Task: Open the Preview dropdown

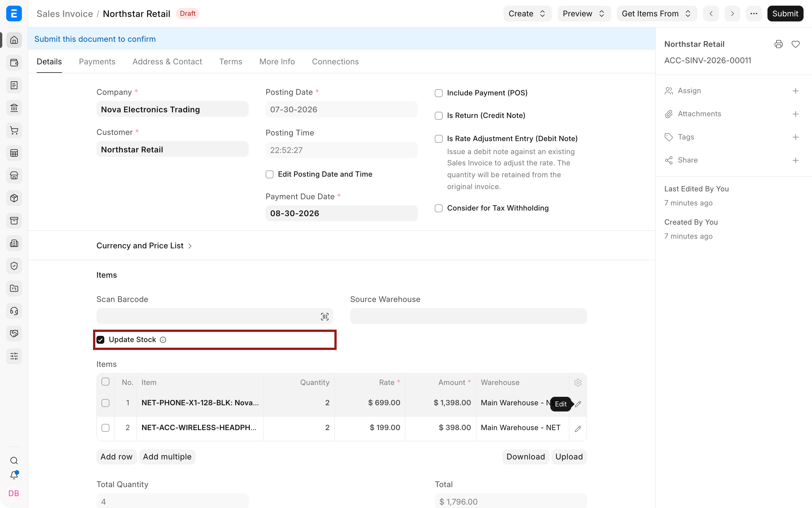Action: tap(584, 14)
